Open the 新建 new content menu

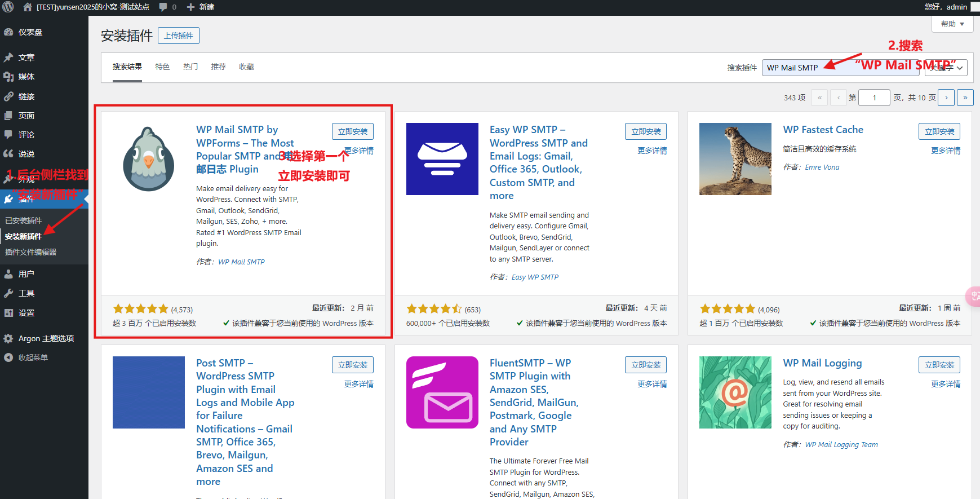tap(201, 7)
